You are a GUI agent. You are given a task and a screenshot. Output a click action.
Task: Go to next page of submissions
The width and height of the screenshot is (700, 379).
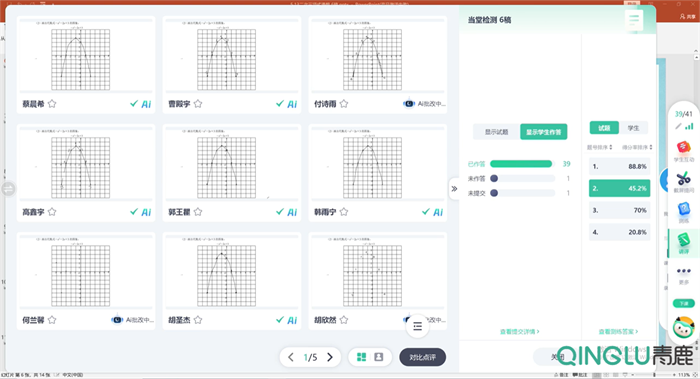(330, 357)
